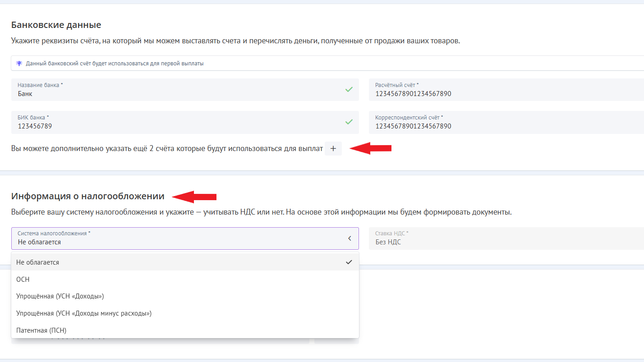This screenshot has width=644, height=362.
Task: Click the first-payout bank account notice text
Action: point(115,64)
